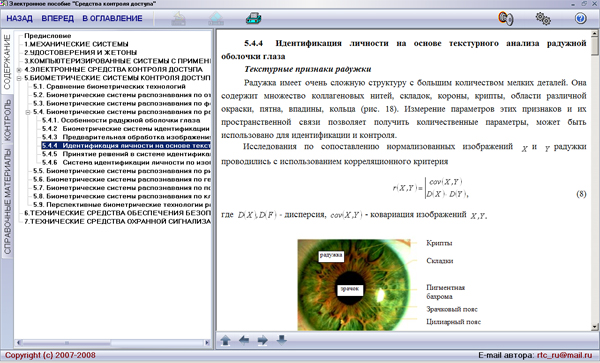The width and height of the screenshot is (600, 363).
Task: Click the tree panel's scroll-right arrow
Action: [x=207, y=343]
